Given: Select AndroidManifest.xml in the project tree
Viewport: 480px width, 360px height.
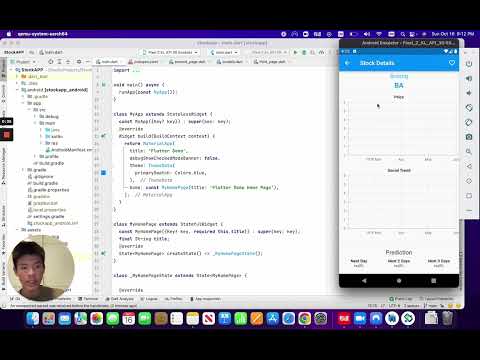Looking at the screenshot, I should pos(68,150).
